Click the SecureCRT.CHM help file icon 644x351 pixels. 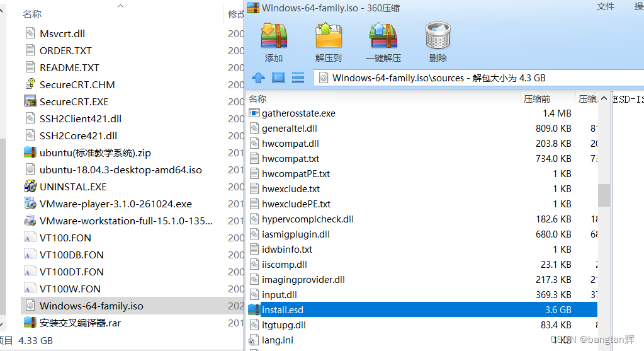pyautogui.click(x=30, y=84)
